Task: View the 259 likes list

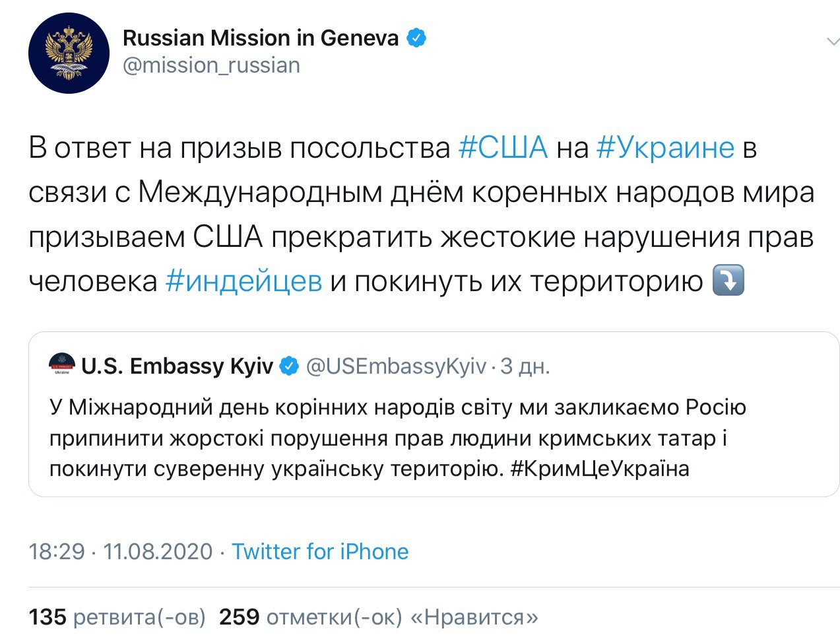Action: pos(378,617)
